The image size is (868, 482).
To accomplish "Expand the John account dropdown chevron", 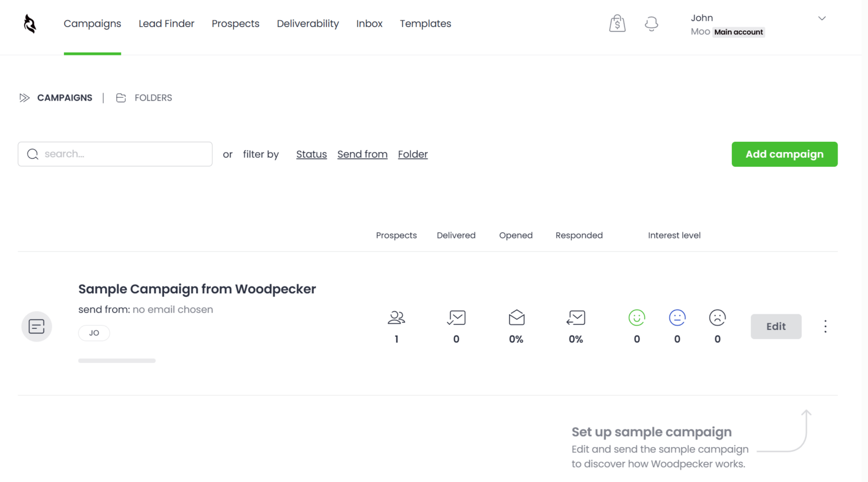I will click(822, 19).
